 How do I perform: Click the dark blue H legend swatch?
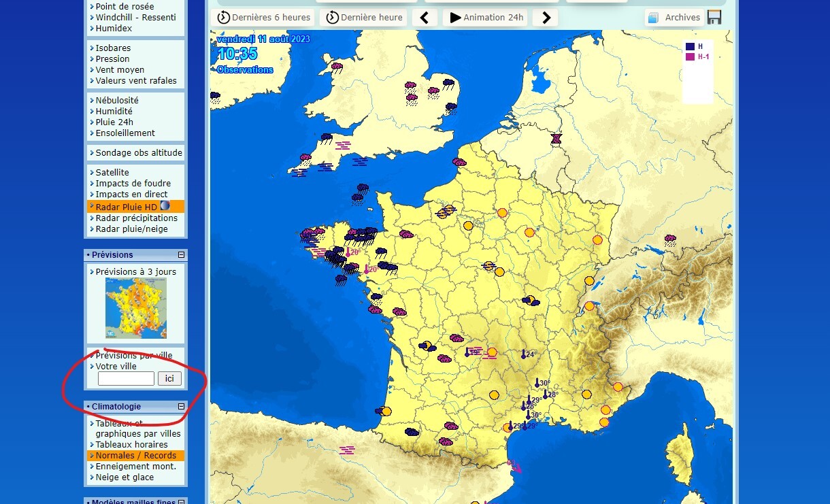tap(690, 46)
